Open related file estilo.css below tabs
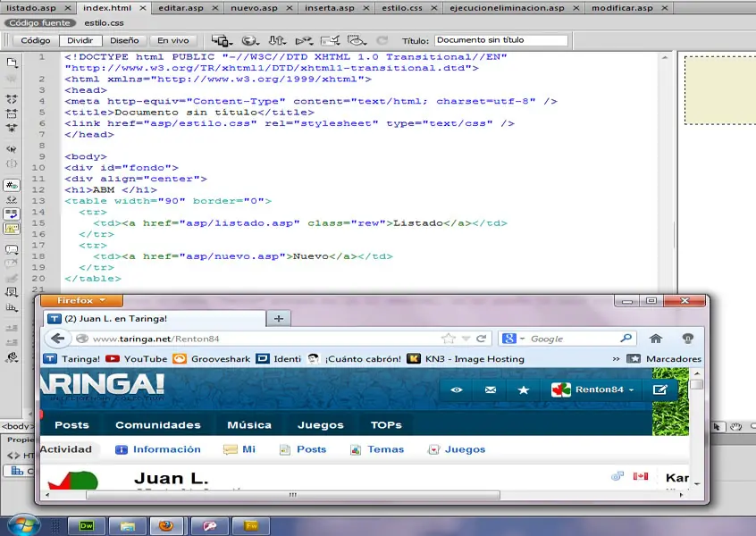The image size is (756, 536). [x=104, y=22]
